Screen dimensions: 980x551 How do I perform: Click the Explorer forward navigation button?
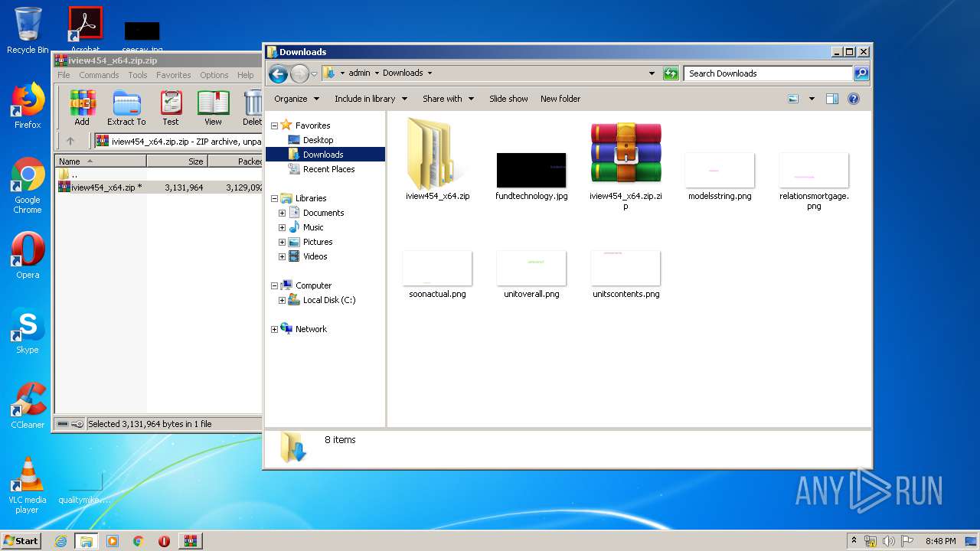coord(299,73)
